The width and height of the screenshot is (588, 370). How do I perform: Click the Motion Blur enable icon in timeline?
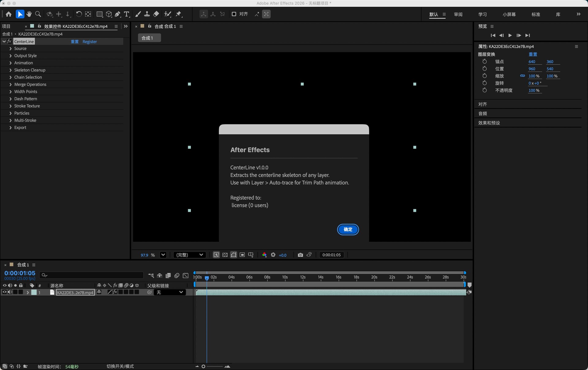(x=177, y=276)
